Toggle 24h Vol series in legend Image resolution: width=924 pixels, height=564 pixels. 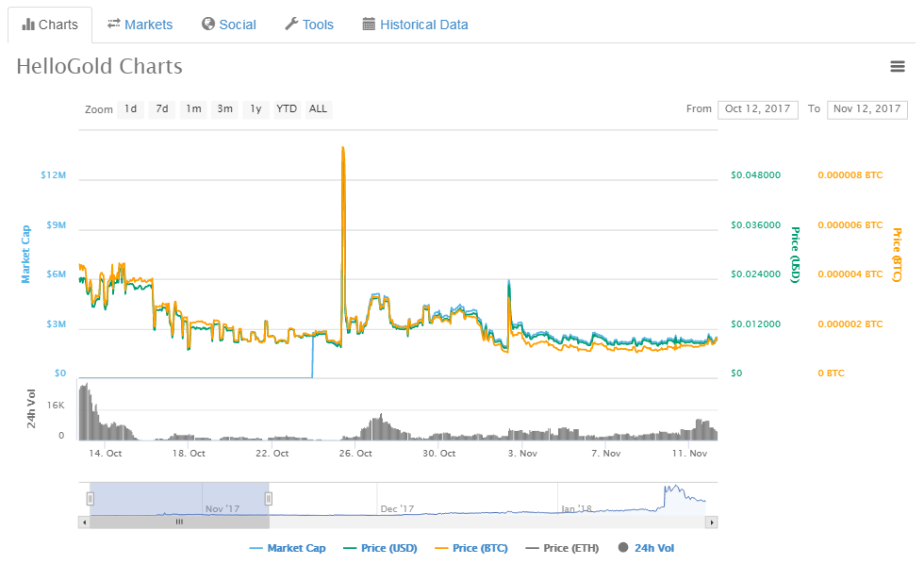pyautogui.click(x=646, y=548)
